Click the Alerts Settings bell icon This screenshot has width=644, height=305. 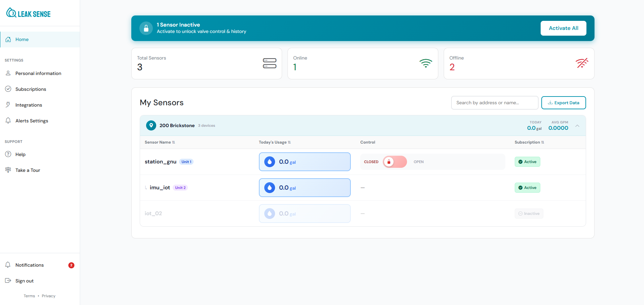pos(8,120)
